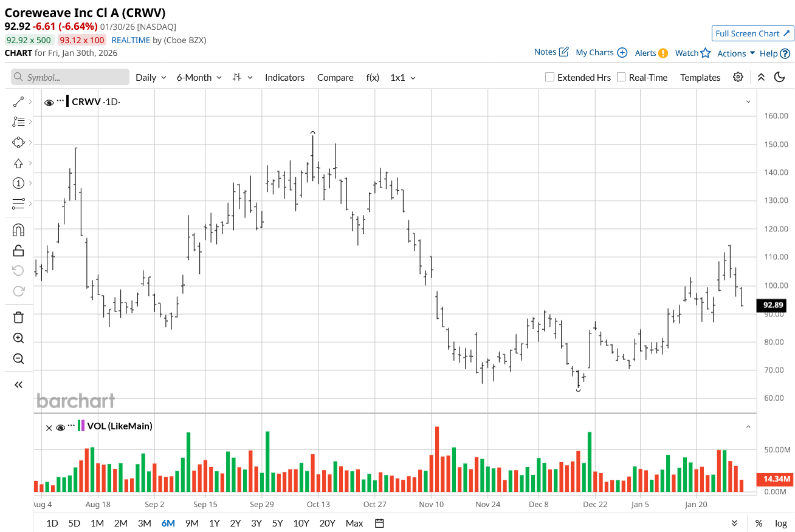Close the VOL indicator pane
The image size is (795, 532).
(x=49, y=428)
